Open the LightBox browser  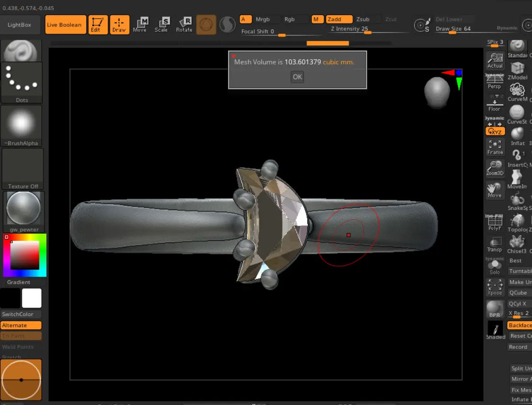tap(19, 25)
